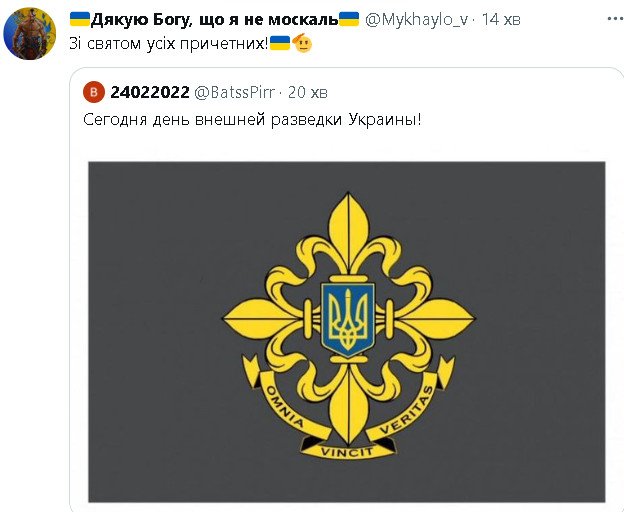
Task: Click the saluting face emoji in the tweet text
Action: (x=302, y=43)
